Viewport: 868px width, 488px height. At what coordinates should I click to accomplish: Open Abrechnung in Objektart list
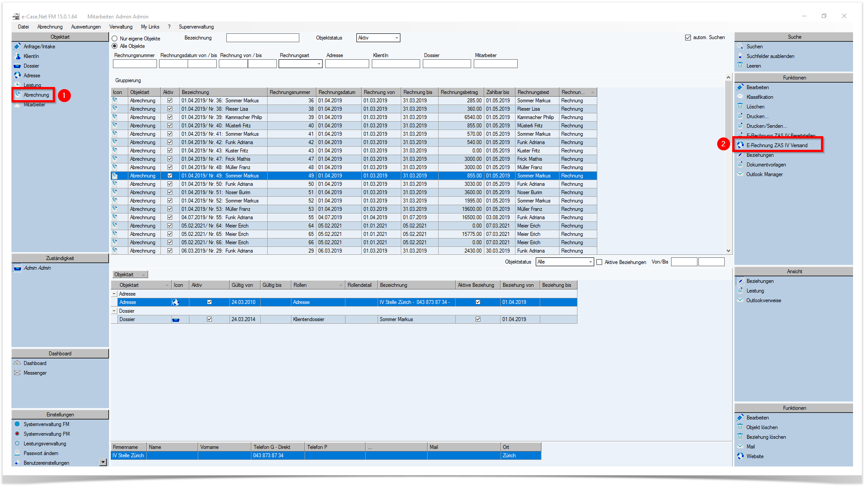36,95
